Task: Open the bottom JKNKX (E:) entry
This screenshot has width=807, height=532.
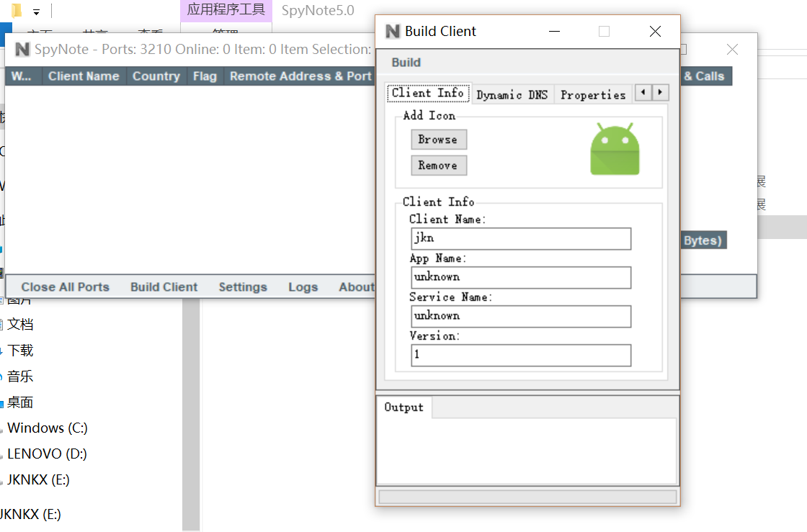Action: click(x=30, y=514)
